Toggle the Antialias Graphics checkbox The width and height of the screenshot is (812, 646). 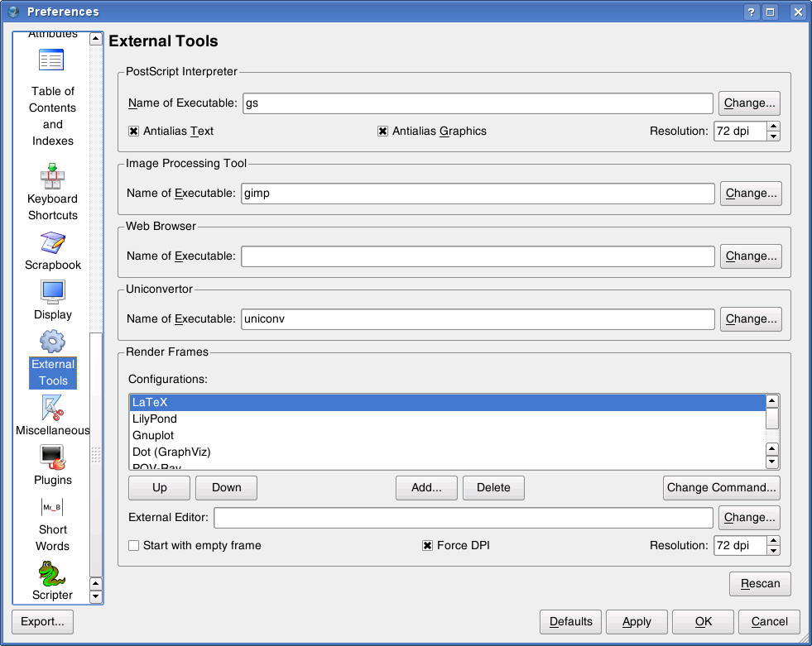pyautogui.click(x=382, y=132)
